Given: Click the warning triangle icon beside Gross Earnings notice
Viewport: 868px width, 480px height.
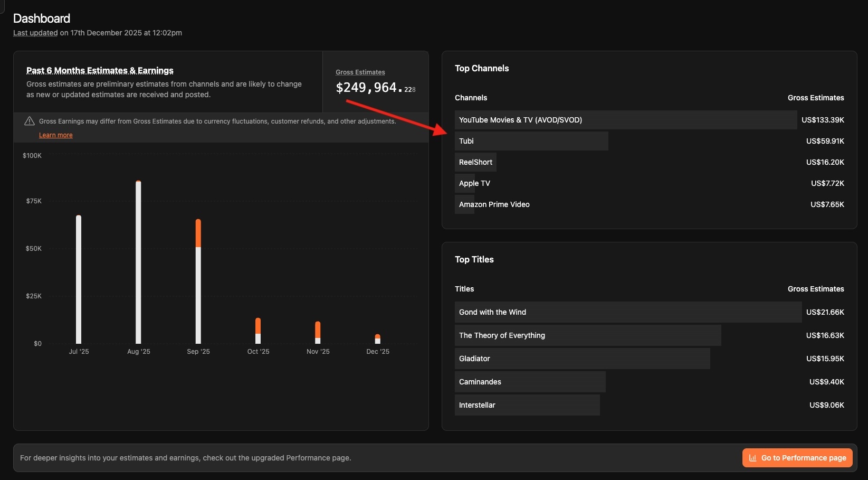Looking at the screenshot, I should point(30,121).
